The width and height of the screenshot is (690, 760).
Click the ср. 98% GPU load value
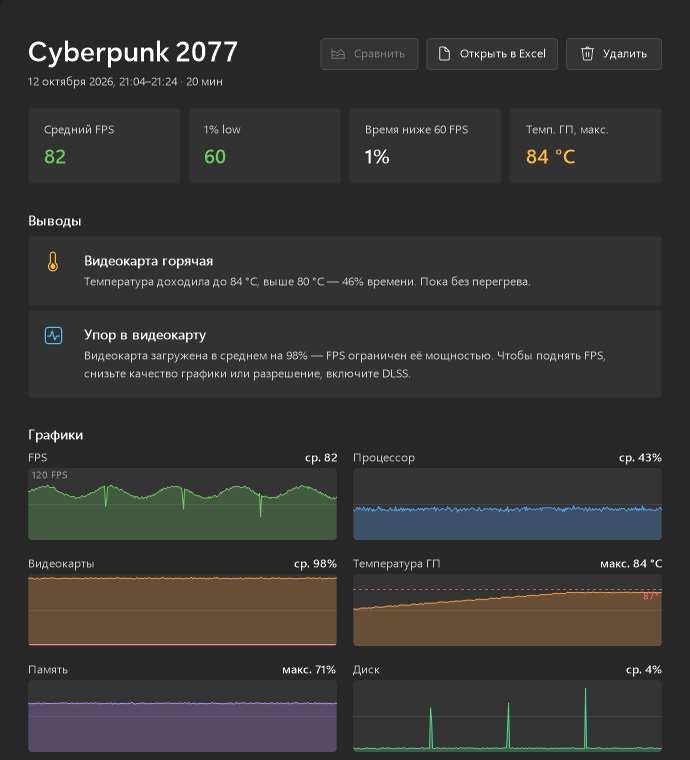(x=315, y=564)
